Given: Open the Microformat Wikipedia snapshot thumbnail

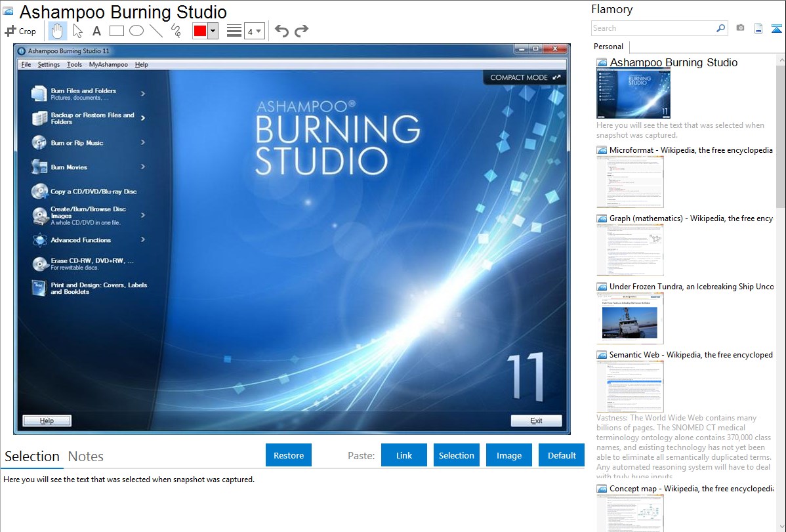Looking at the screenshot, I should click(630, 182).
